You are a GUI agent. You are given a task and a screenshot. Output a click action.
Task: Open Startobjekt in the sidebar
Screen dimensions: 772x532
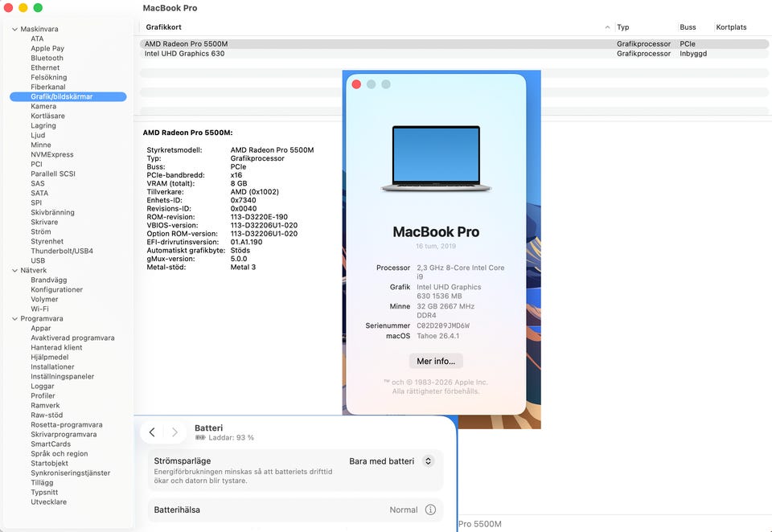49,464
